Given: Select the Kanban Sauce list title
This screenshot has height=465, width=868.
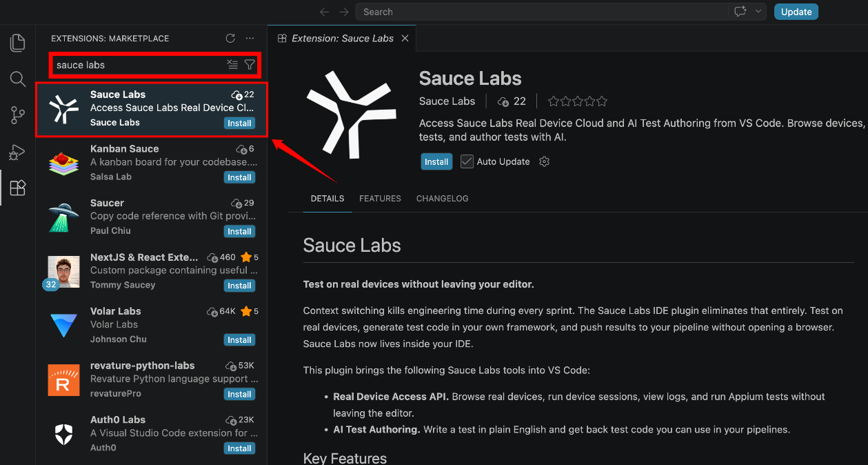Looking at the screenshot, I should point(125,148).
